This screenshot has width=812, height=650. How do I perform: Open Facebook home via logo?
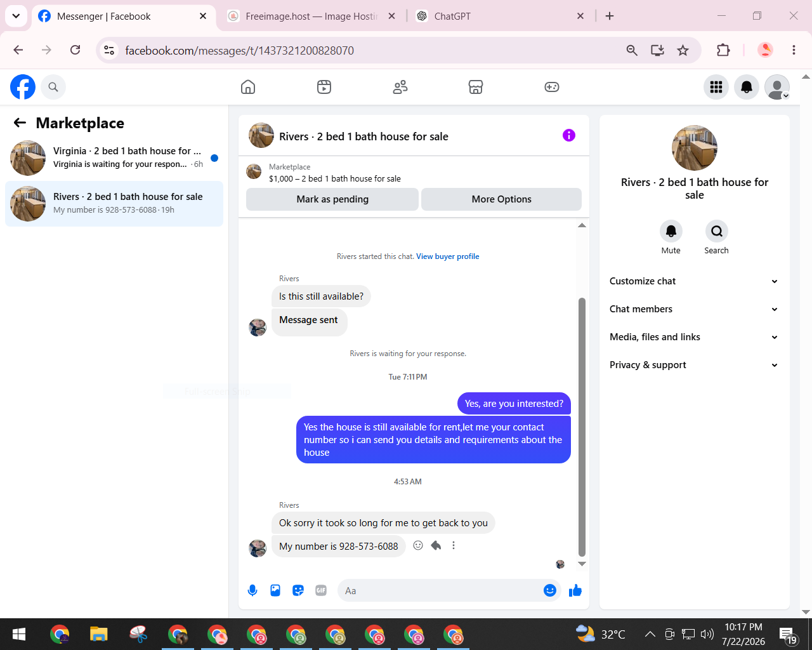coord(23,87)
